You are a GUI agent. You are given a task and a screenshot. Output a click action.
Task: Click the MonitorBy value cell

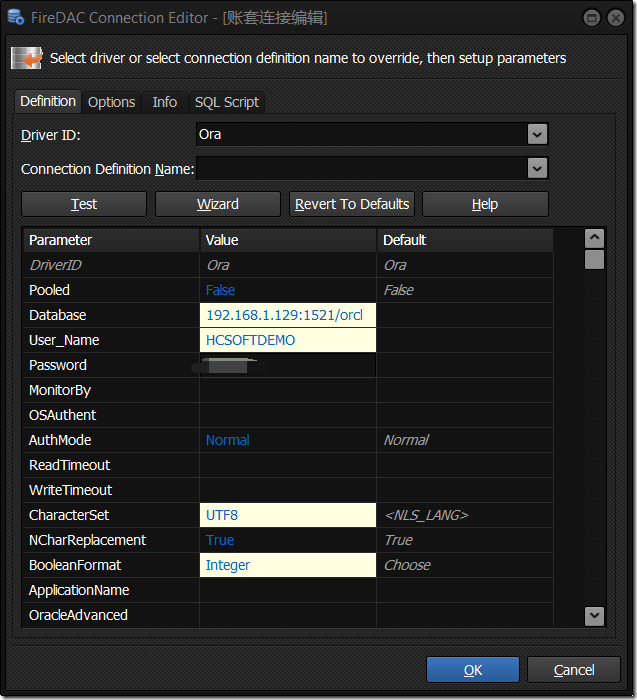288,390
